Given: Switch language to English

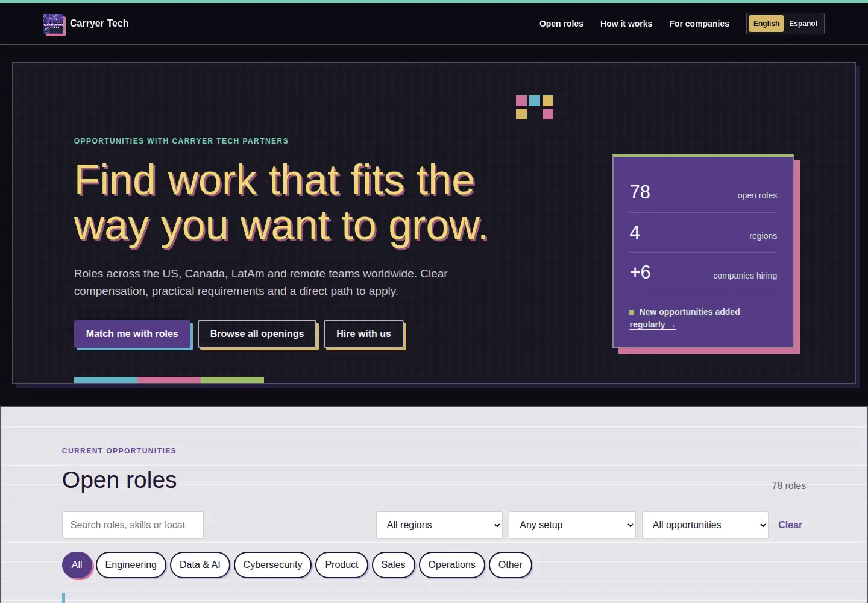Looking at the screenshot, I should (x=766, y=24).
